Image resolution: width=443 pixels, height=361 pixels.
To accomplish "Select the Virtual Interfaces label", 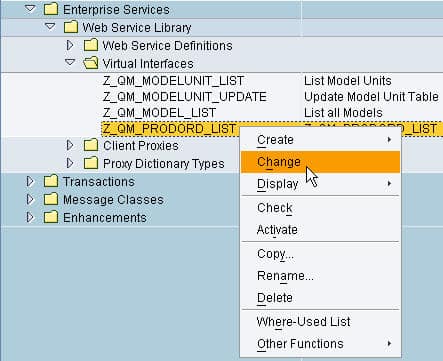I will tap(148, 63).
